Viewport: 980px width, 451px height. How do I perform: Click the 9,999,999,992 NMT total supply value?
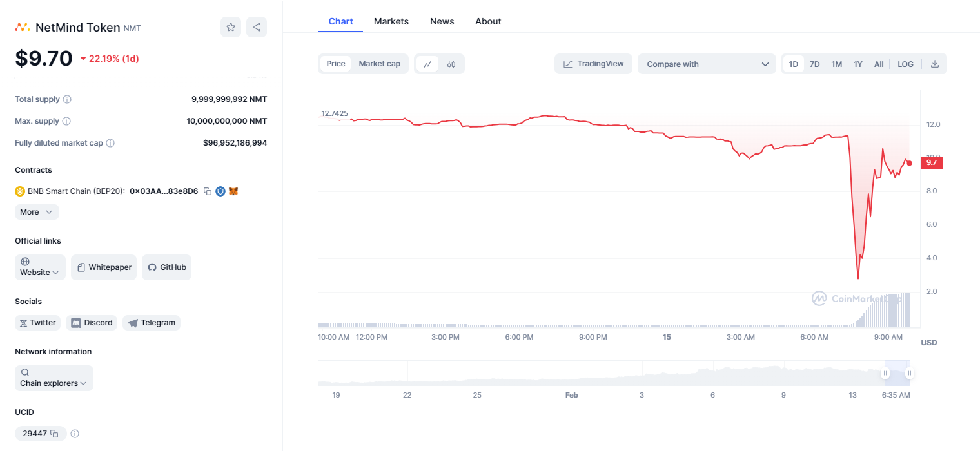[229, 99]
